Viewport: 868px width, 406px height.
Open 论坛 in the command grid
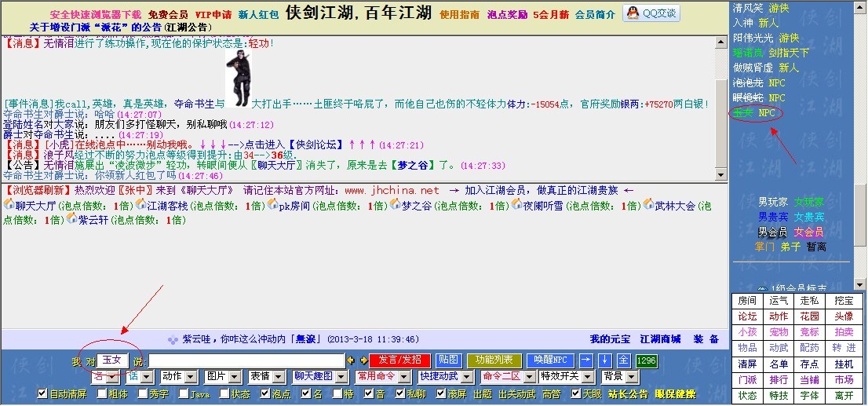(747, 316)
